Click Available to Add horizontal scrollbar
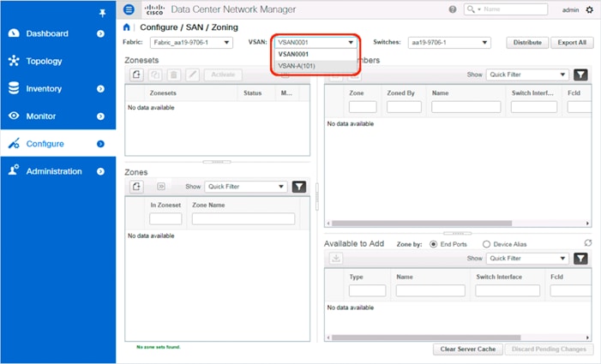 coord(426,337)
